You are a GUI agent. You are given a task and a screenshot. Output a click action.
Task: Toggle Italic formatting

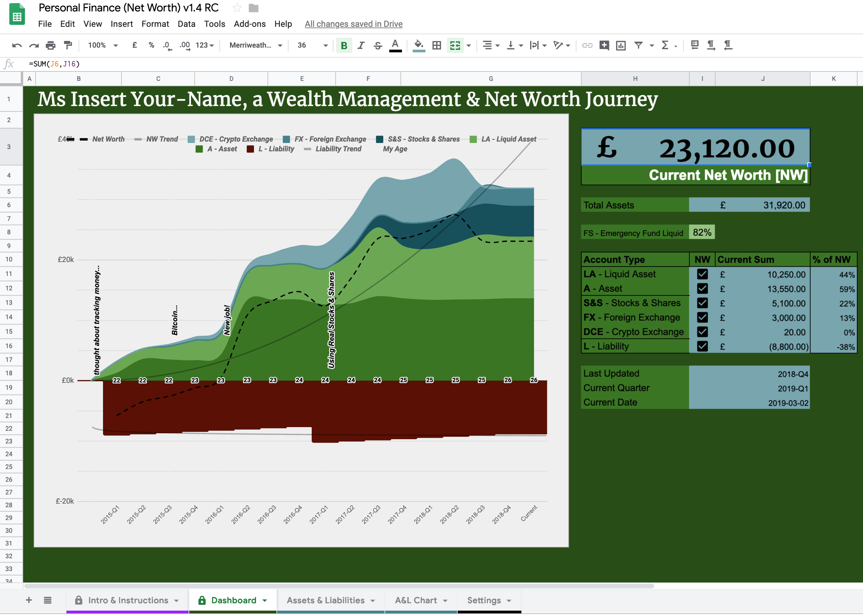(x=361, y=46)
